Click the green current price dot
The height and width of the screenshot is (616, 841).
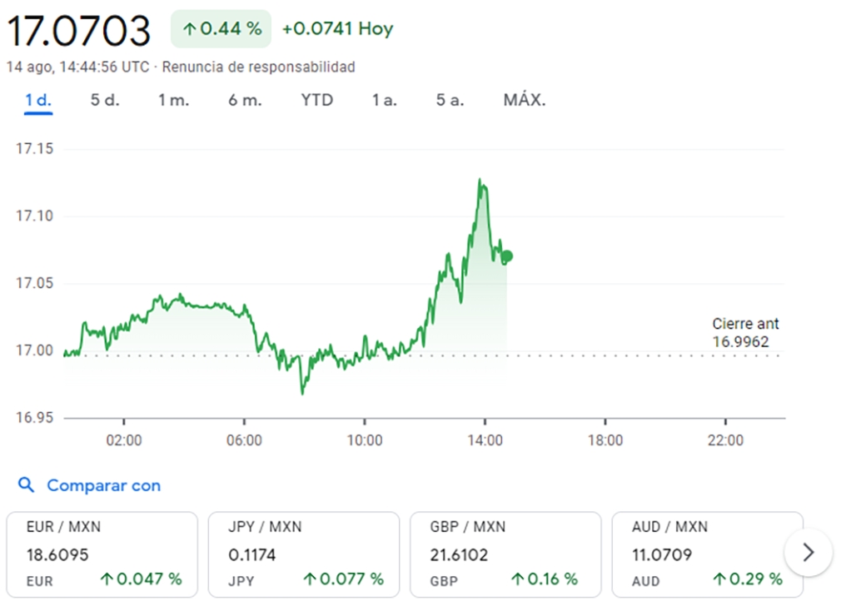[x=507, y=256]
